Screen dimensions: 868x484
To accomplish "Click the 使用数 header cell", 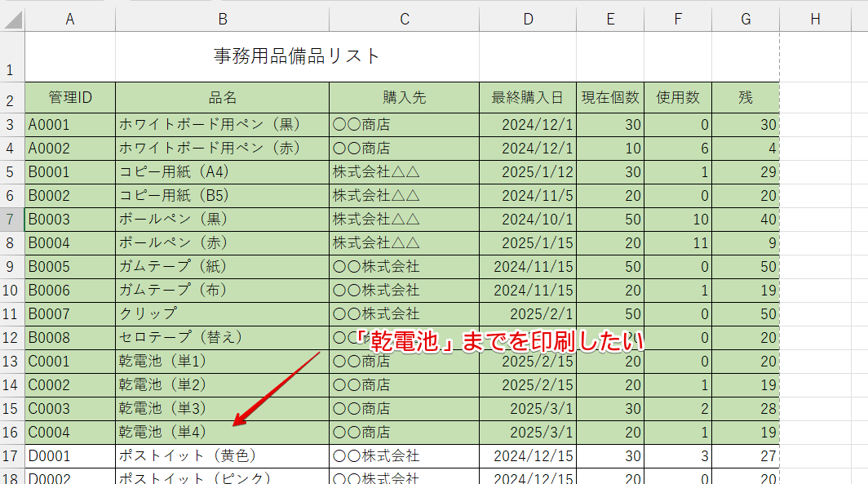I will point(677,97).
